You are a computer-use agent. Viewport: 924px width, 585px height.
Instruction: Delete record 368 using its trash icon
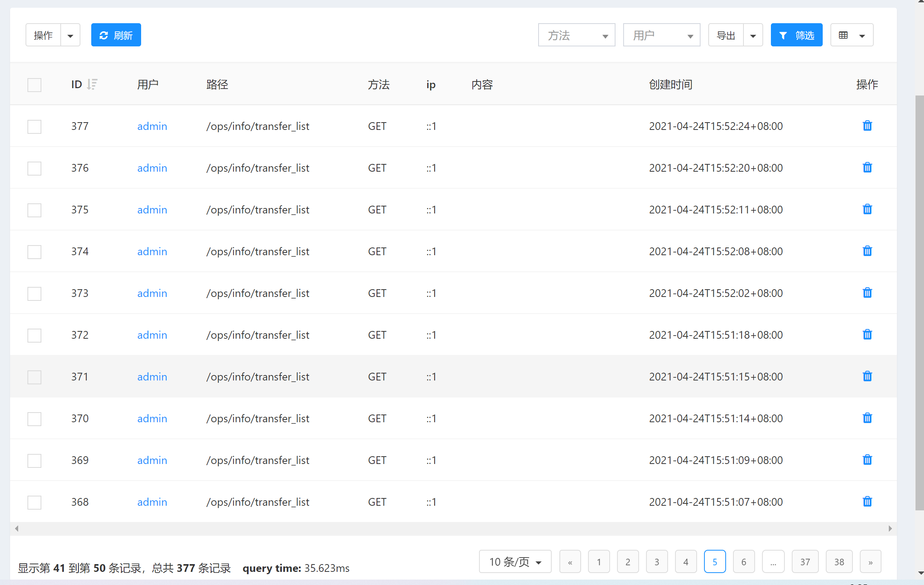point(867,501)
